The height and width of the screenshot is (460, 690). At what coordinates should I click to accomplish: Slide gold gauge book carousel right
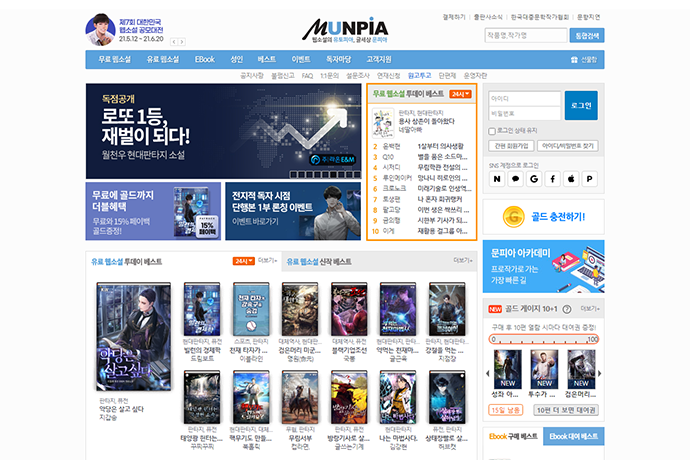click(599, 373)
